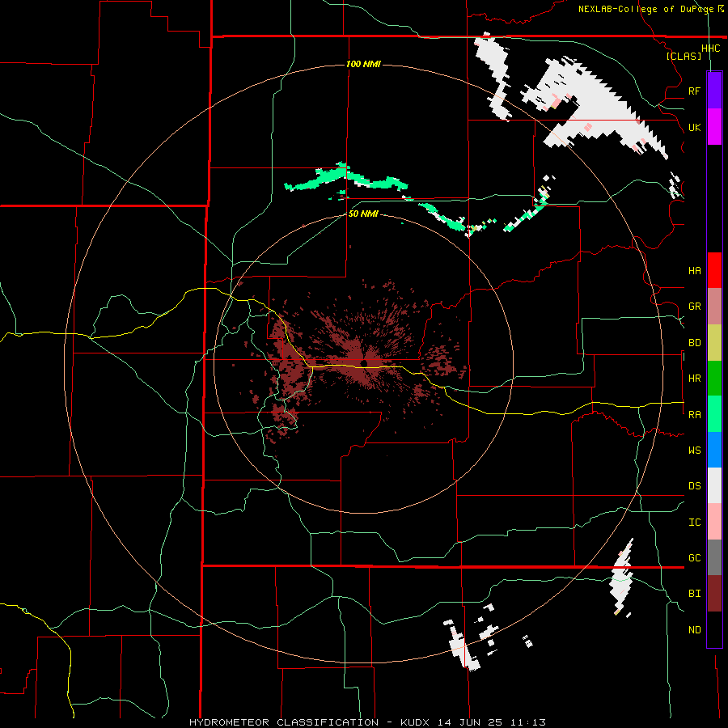This screenshot has height=728, width=728.
Task: Click the HA red legend swatch
Action: point(714,270)
